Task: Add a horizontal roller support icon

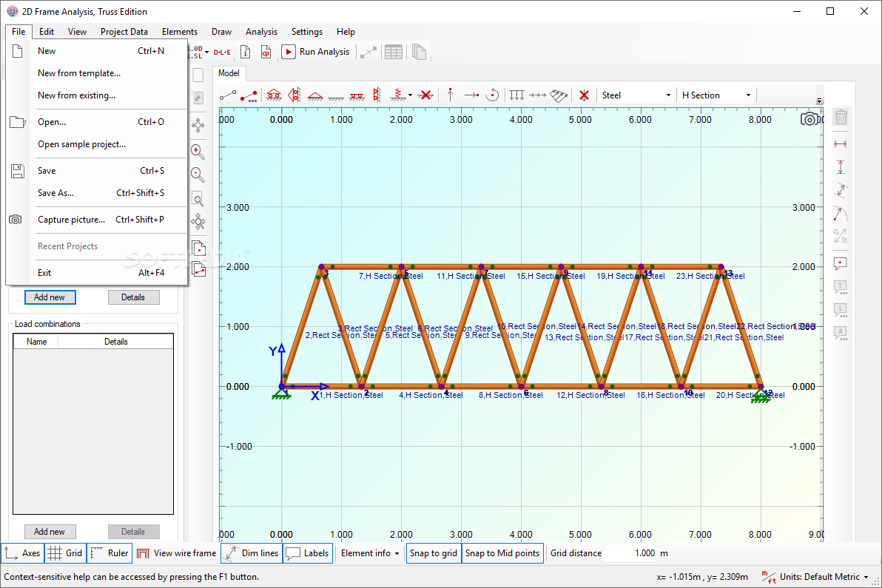Action: [x=274, y=95]
